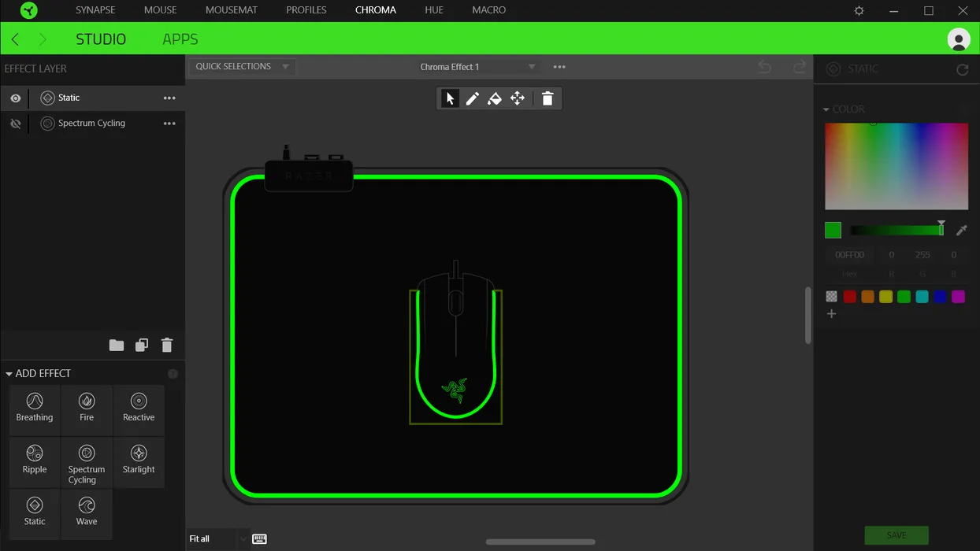Click in the color spectrum picker

tap(896, 166)
